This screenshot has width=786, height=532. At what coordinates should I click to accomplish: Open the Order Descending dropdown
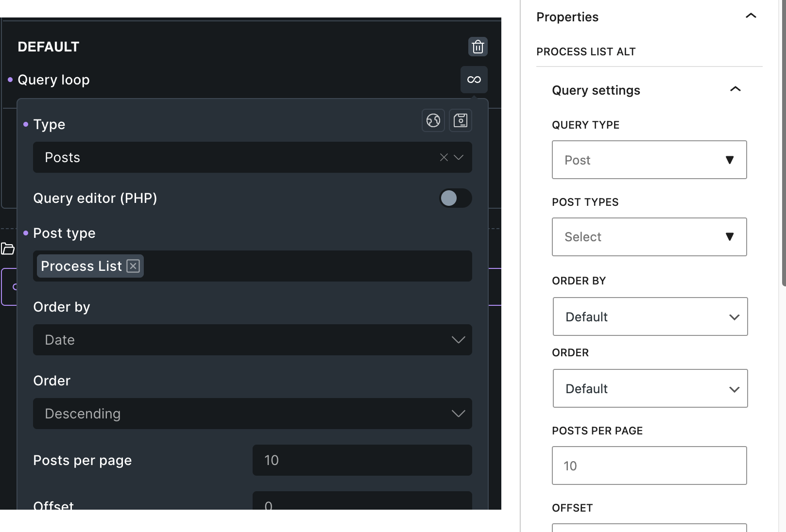coord(252,414)
